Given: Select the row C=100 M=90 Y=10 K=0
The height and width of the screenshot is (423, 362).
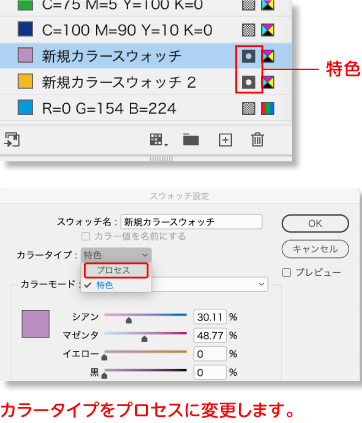Looking at the screenshot, I should [x=146, y=30].
